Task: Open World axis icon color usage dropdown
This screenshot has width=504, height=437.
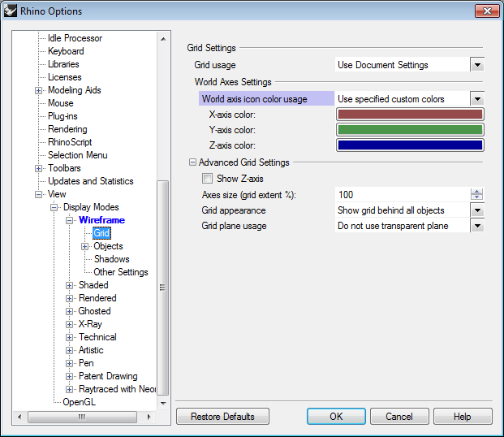Action: [x=477, y=99]
